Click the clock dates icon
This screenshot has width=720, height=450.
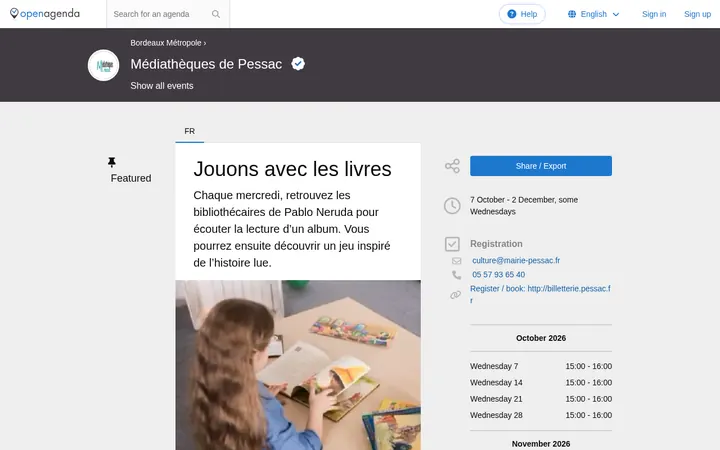click(452, 206)
